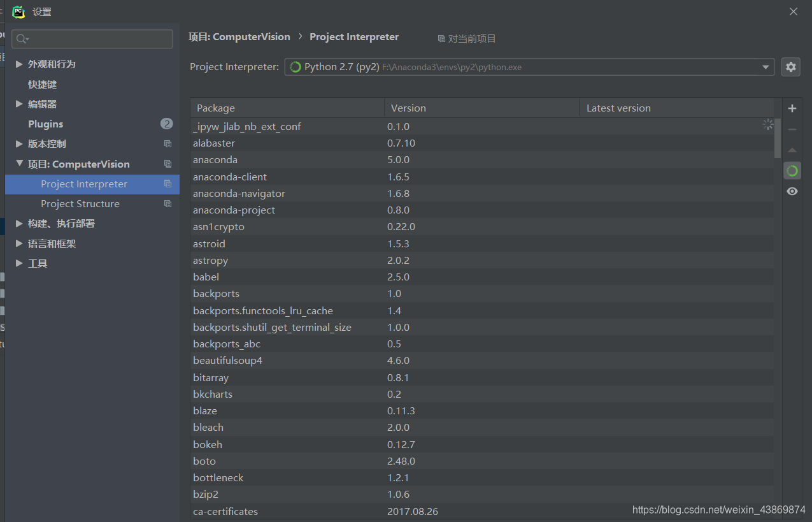Select the ca-certificates package row
The image size is (812, 522).
[482, 511]
